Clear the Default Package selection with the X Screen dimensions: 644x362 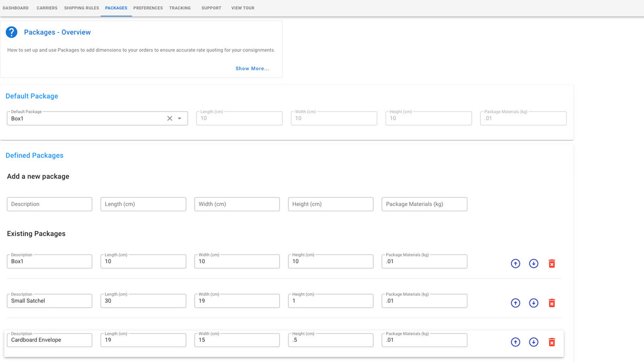click(170, 118)
